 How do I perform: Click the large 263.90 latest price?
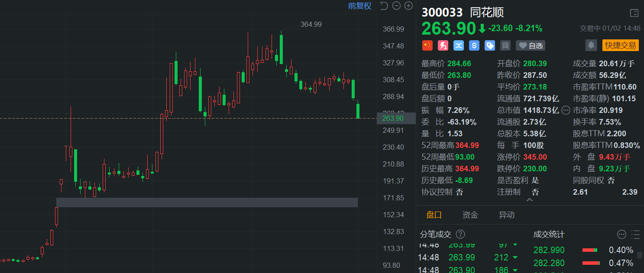pos(449,29)
